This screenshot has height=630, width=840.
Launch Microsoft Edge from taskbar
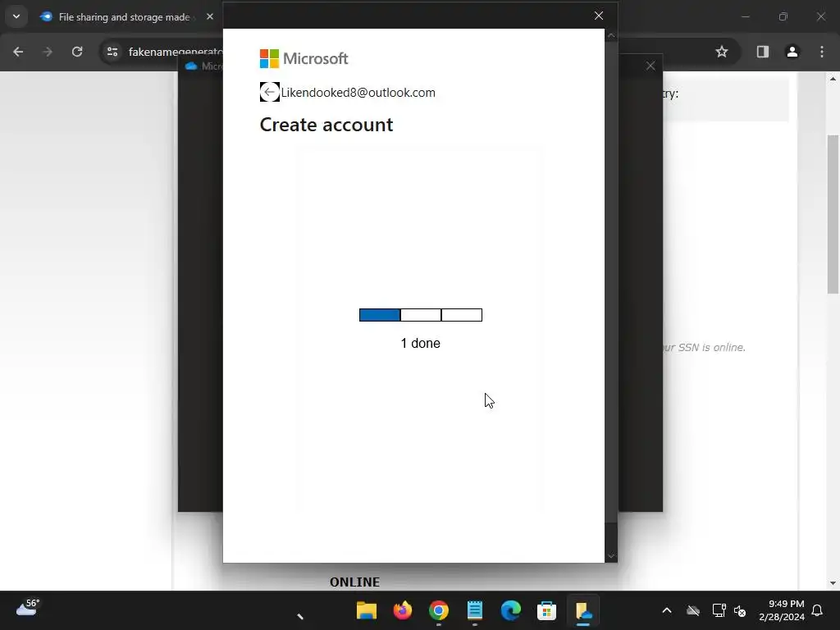click(510, 610)
